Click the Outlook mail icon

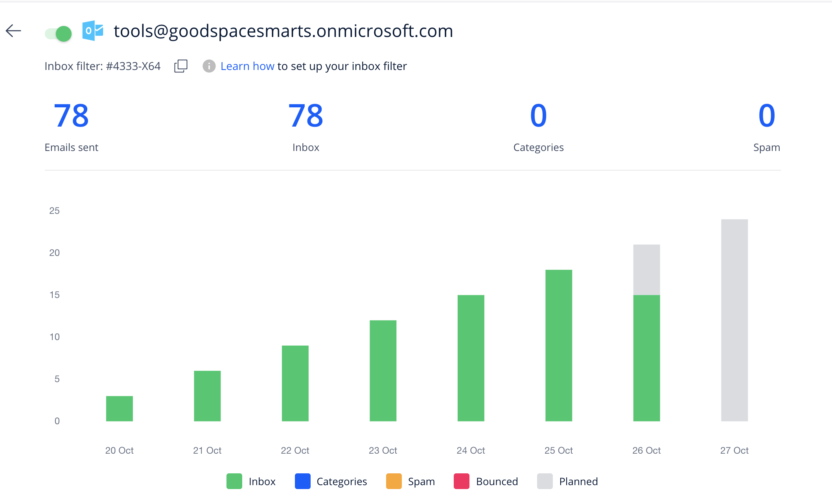click(93, 31)
